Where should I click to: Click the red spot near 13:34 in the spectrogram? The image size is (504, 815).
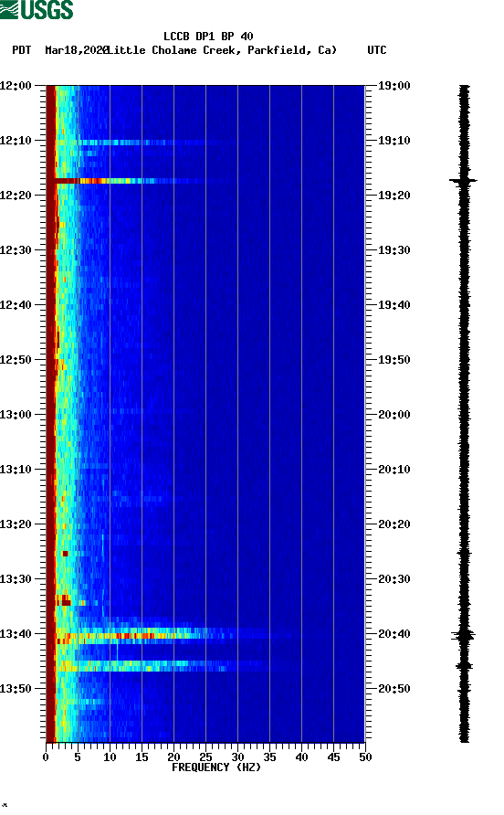pyautogui.click(x=66, y=600)
